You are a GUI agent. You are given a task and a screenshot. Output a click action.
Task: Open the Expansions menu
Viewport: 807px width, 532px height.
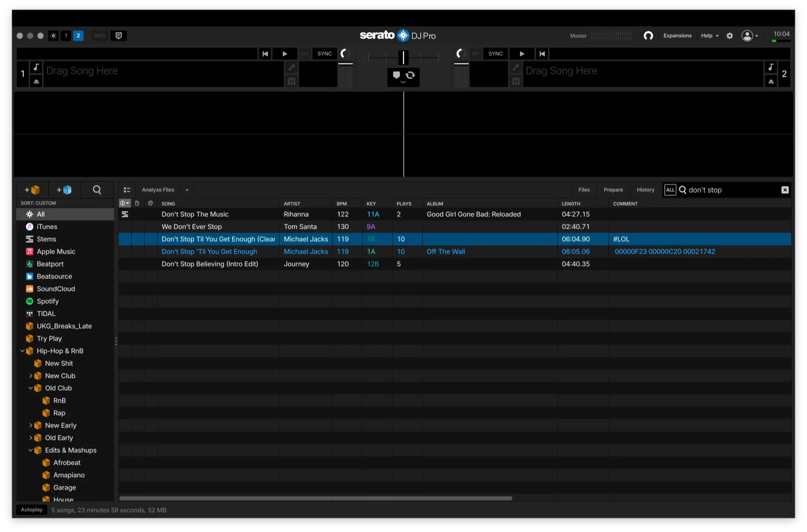677,36
